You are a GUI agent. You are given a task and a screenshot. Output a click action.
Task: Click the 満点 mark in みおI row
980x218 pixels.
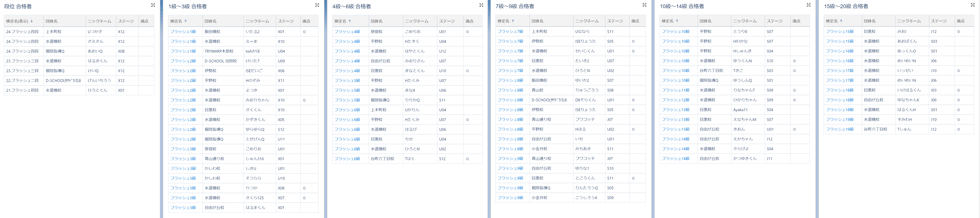[x=959, y=32]
